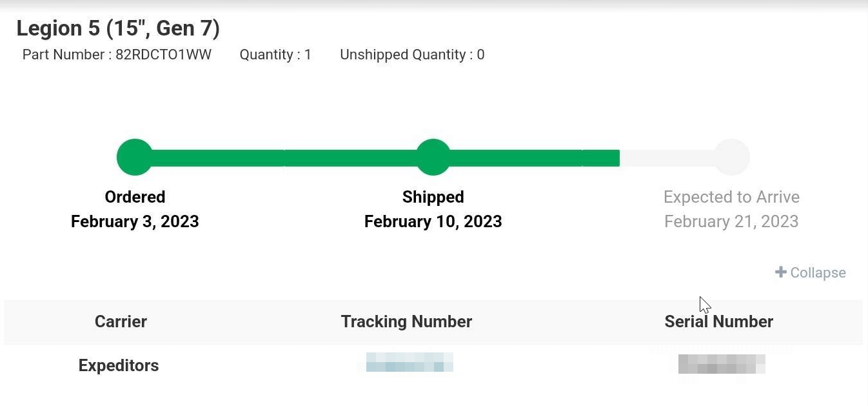Viewport: 868px width, 406px height.
Task: Select the gray Expected to Arrive circle
Action: [x=731, y=157]
